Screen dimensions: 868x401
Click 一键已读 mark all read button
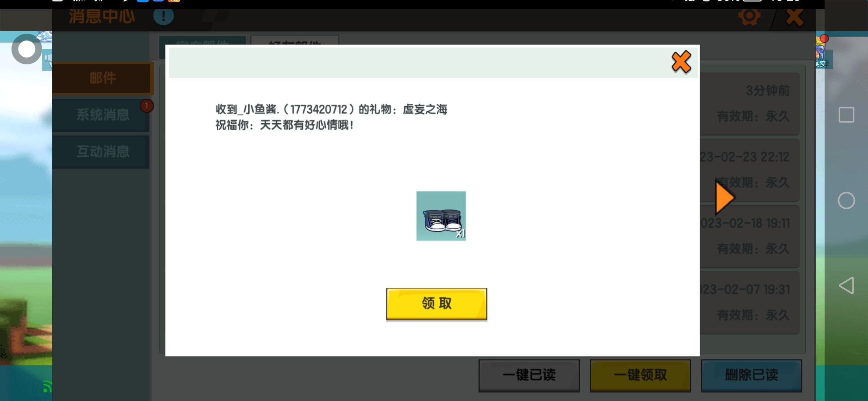click(x=529, y=375)
